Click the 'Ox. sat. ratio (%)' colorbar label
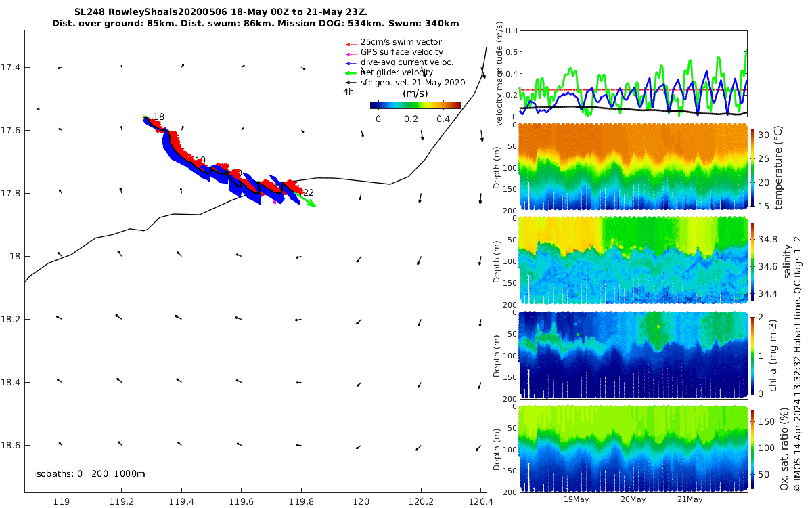The image size is (812, 508). point(784,450)
